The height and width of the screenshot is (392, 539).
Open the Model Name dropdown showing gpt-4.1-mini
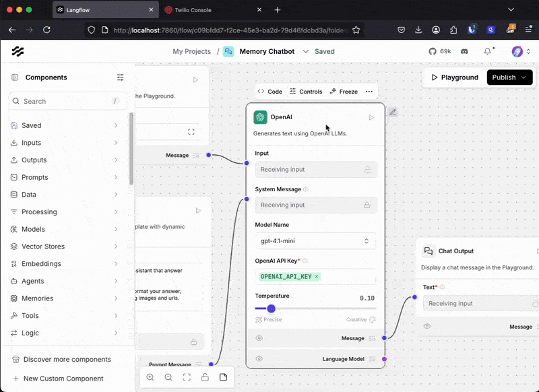click(x=317, y=240)
